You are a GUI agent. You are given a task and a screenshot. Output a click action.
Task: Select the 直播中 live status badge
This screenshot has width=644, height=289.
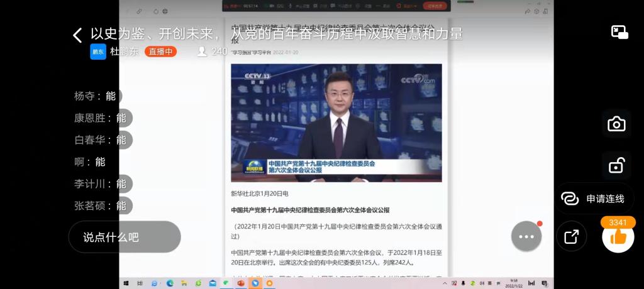(x=160, y=52)
